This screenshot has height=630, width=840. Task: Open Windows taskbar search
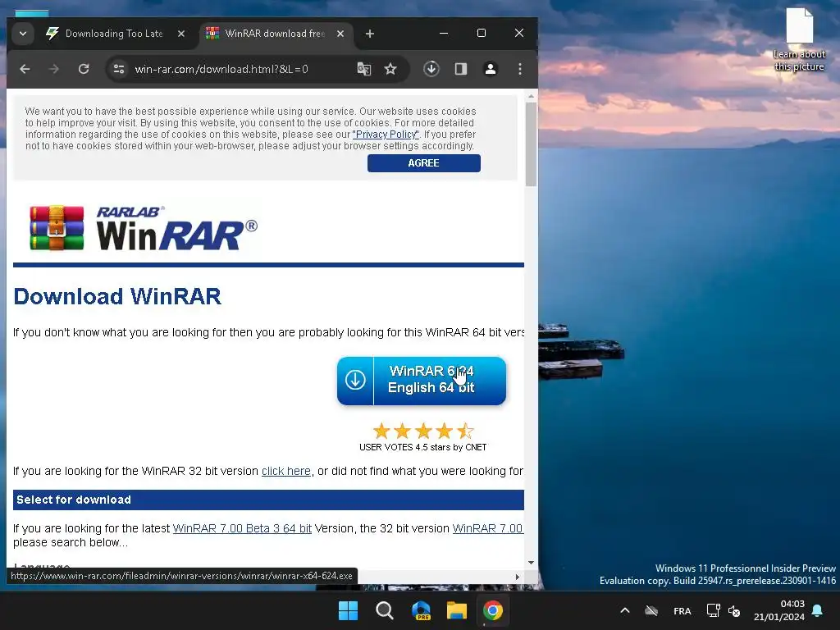(x=384, y=610)
